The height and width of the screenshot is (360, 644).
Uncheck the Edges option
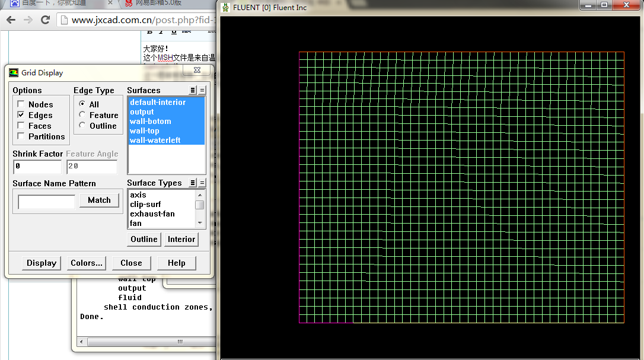tap(21, 115)
